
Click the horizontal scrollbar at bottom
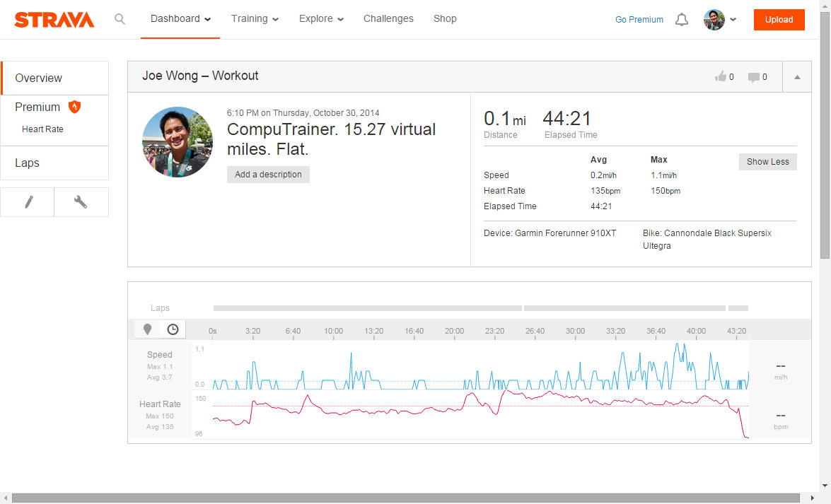[x=405, y=498]
